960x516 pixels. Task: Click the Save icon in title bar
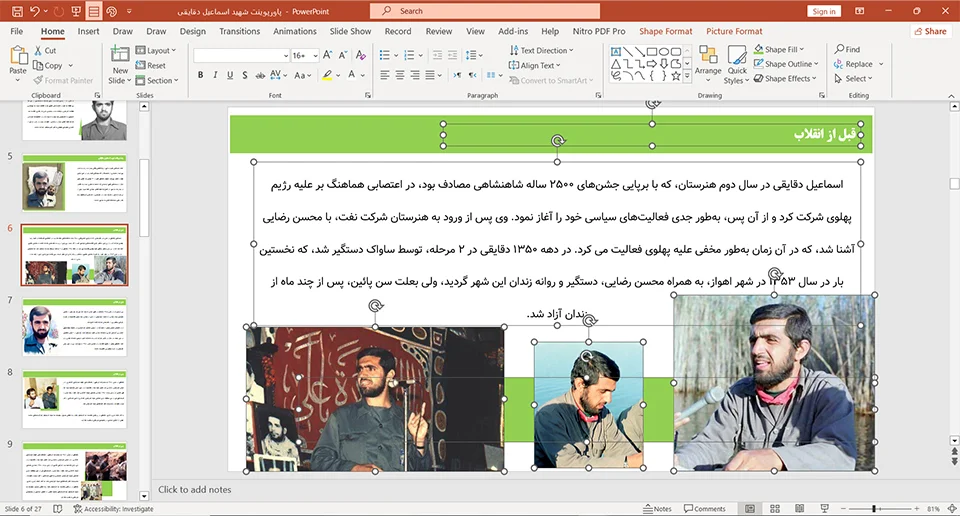tap(17, 11)
